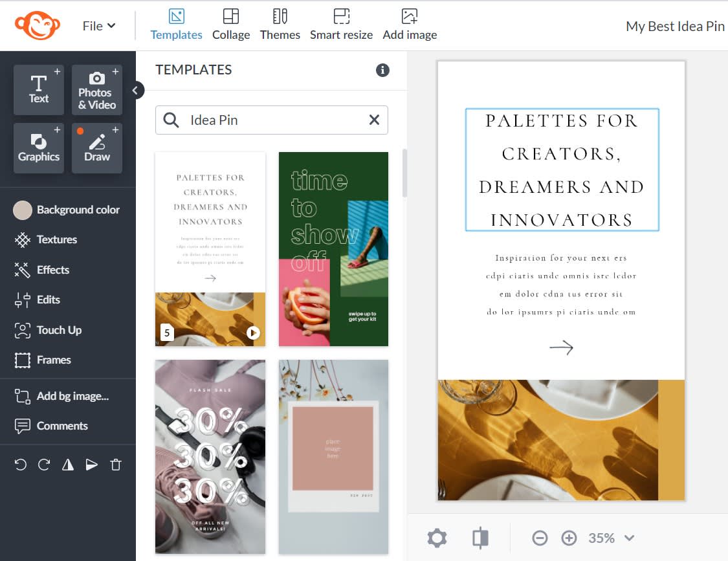Select the Palettes for Creators template thumbnail
The width and height of the screenshot is (728, 561).
(210, 249)
